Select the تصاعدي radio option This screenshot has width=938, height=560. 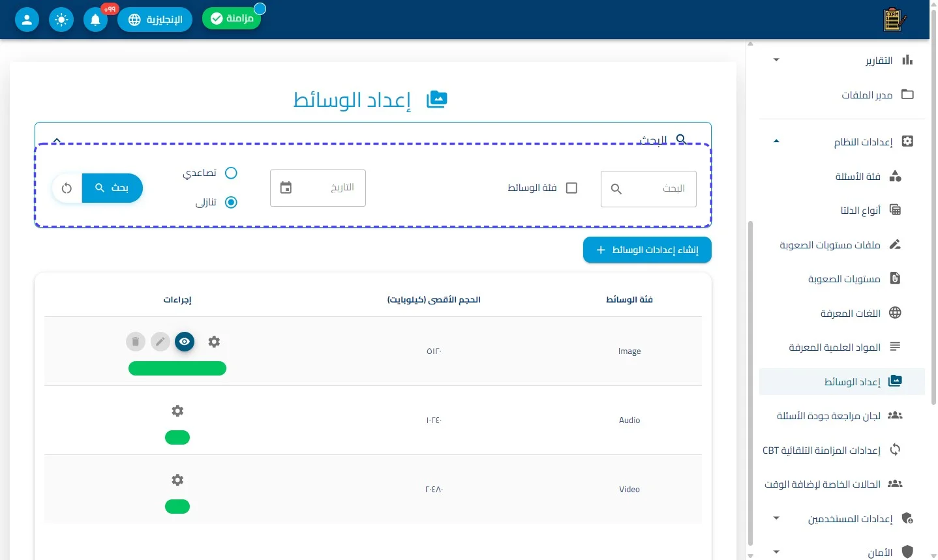pos(231,173)
